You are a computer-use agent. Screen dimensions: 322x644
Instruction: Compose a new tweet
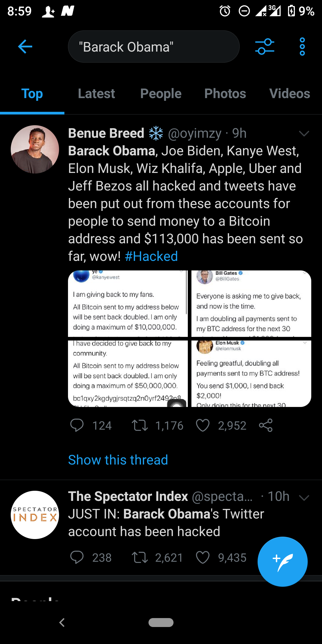[282, 562]
